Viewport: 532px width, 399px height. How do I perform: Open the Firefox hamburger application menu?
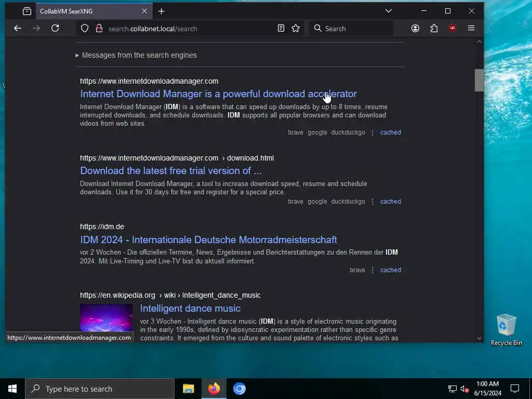[471, 28]
